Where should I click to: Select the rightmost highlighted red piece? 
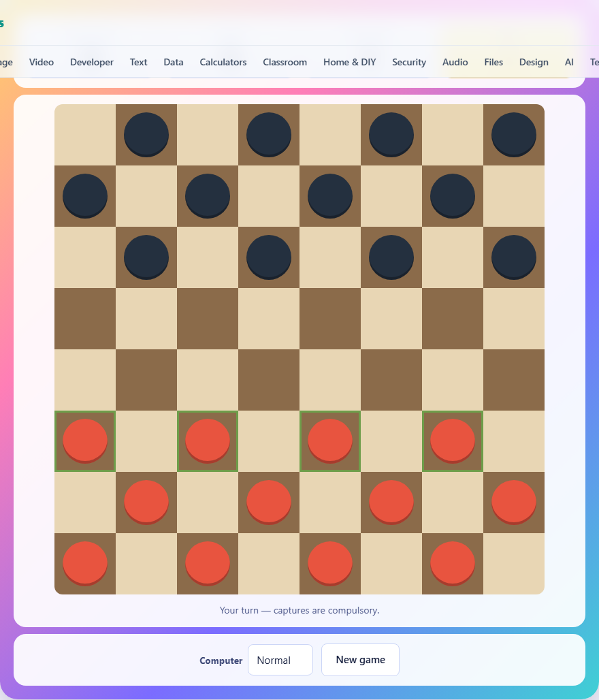tap(453, 441)
